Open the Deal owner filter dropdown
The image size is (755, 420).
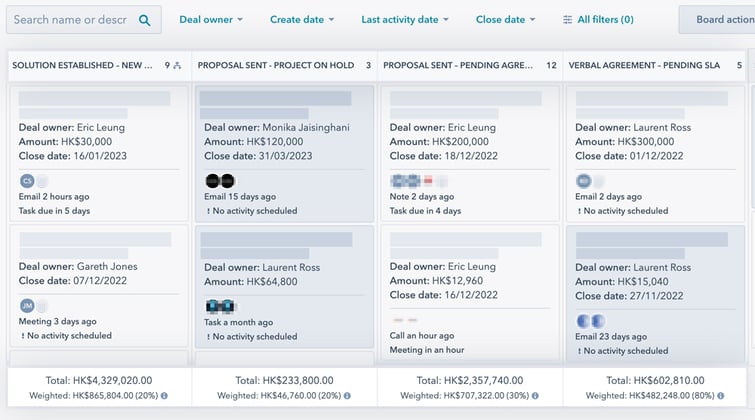pyautogui.click(x=214, y=20)
